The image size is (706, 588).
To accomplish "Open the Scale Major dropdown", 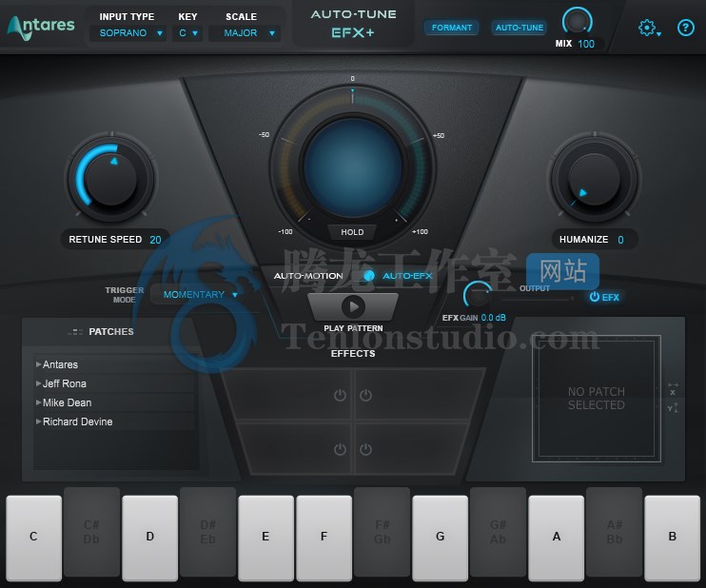I will pyautogui.click(x=245, y=33).
